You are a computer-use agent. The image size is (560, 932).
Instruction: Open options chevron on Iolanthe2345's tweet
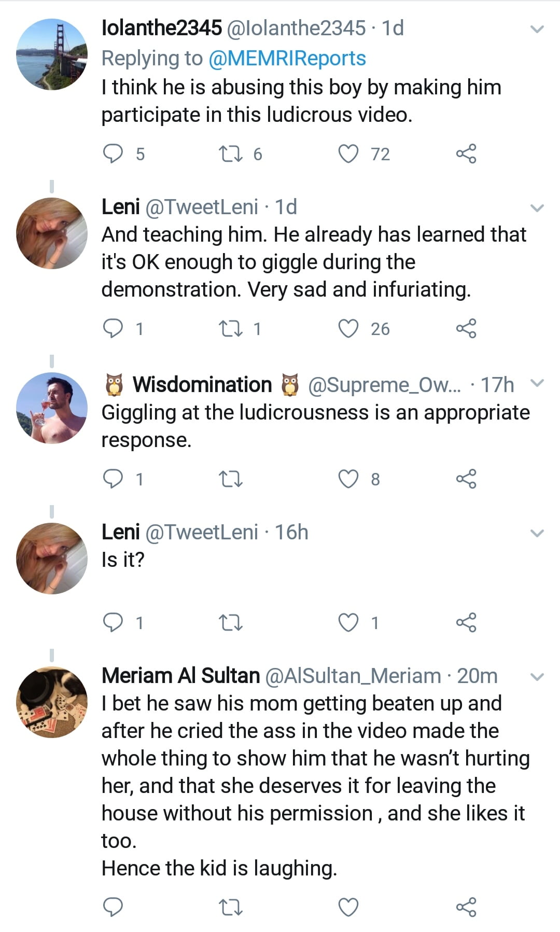[538, 29]
